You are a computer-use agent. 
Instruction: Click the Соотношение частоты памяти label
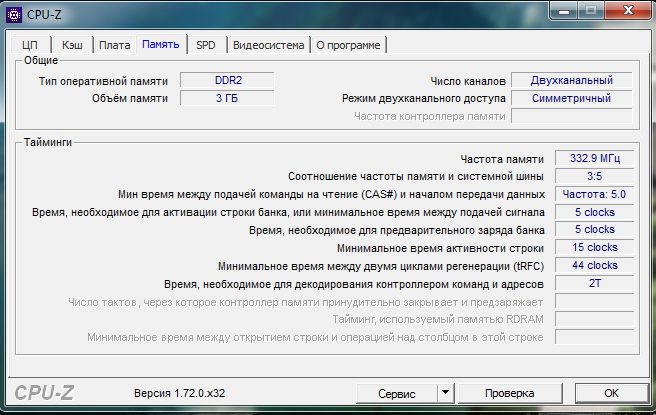coord(415,176)
